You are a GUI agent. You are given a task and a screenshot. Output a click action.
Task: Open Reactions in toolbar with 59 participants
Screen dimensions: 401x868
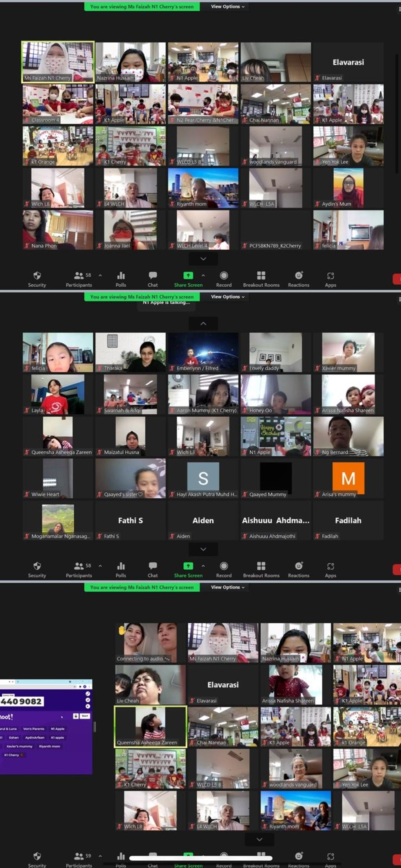click(299, 859)
